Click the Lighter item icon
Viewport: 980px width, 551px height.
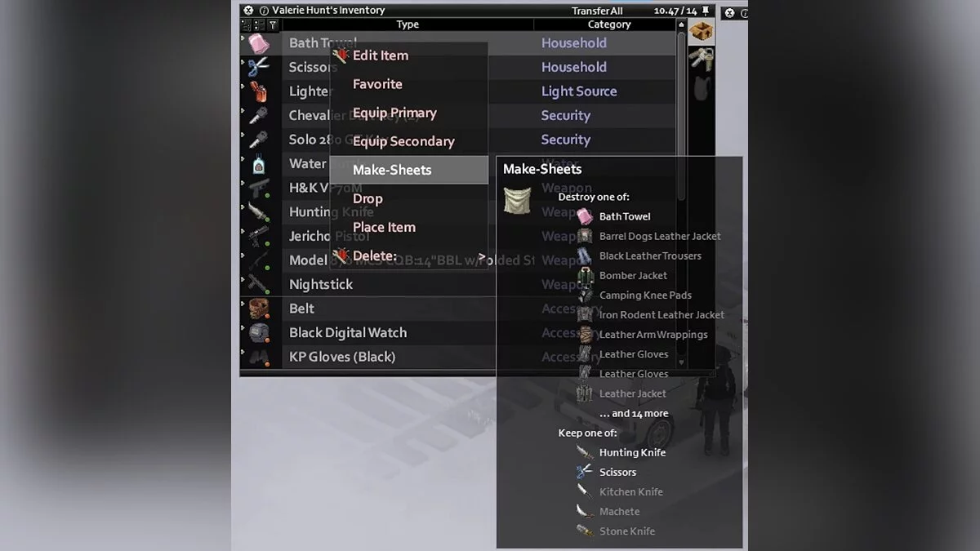(x=259, y=91)
